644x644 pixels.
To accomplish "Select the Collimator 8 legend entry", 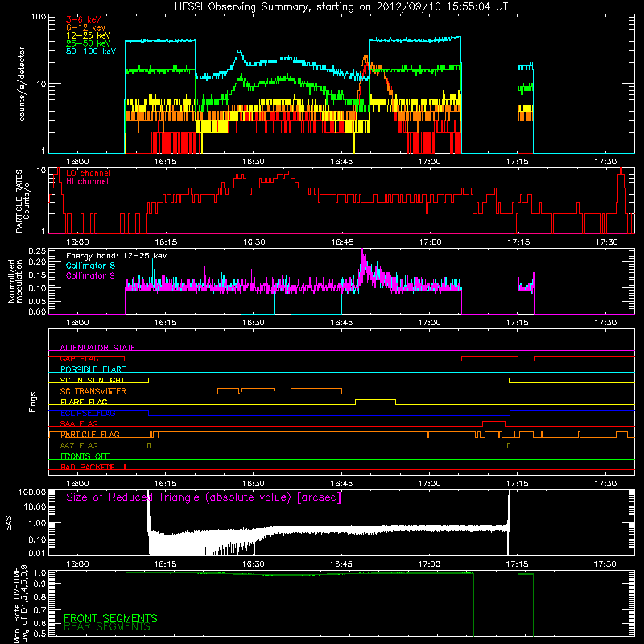I will coord(90,266).
